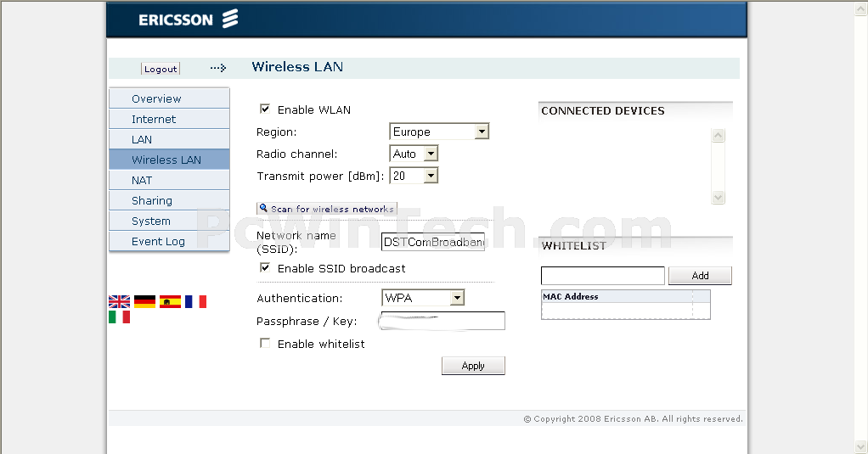Switch language to French flag

pos(195,301)
